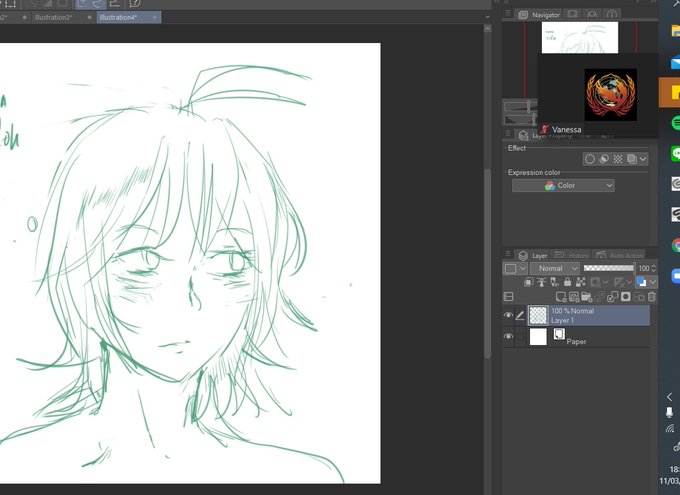Screen dimensions: 680x495
Task: Create a New Layer Folder
Action: point(587,297)
